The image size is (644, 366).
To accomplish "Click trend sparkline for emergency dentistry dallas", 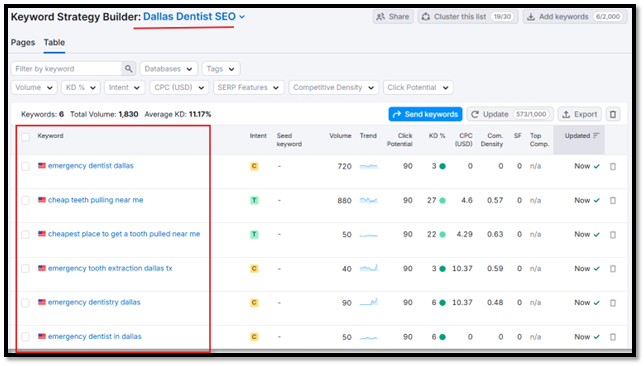I will point(368,302).
